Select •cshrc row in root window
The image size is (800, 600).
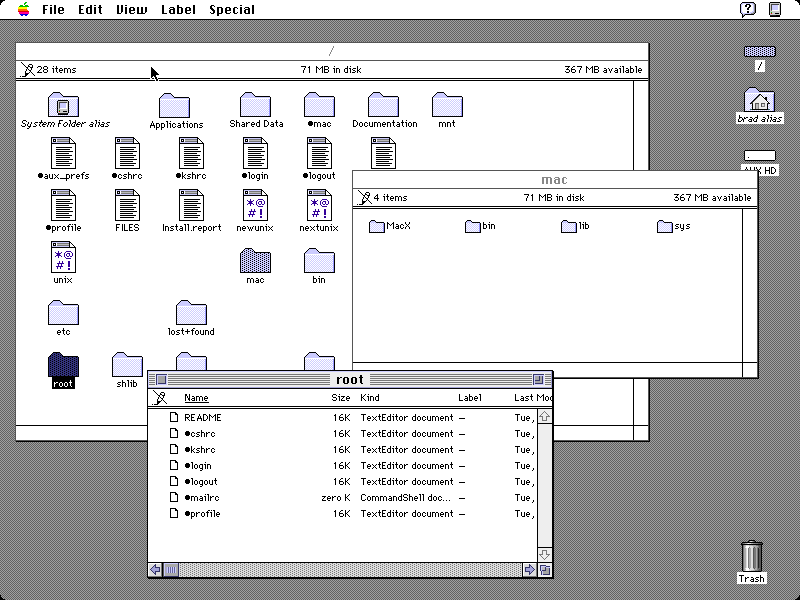point(342,434)
